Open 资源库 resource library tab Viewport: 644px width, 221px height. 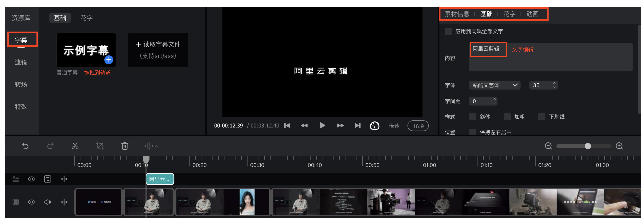tap(21, 18)
